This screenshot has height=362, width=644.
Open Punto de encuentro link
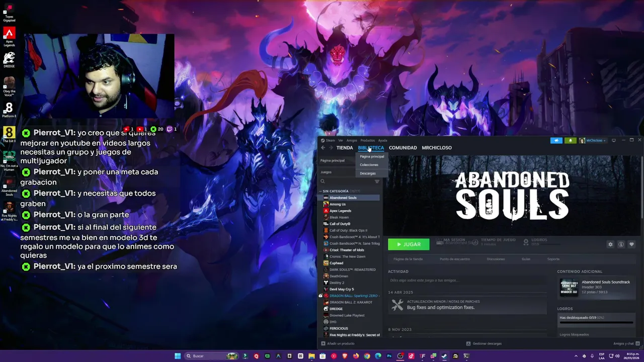coord(455,259)
